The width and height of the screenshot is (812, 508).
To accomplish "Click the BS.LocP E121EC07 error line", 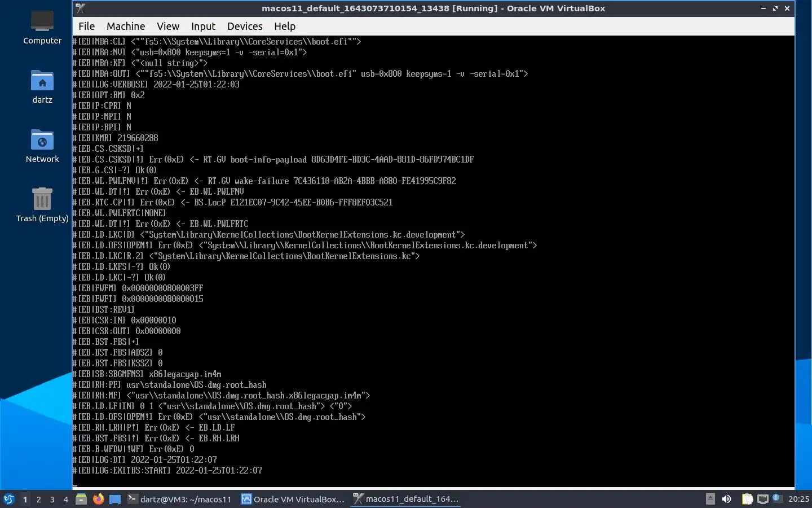I will [x=233, y=202].
